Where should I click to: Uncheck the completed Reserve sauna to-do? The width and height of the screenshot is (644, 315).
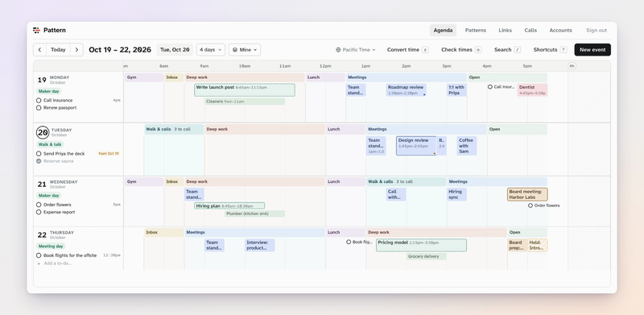pos(39,161)
